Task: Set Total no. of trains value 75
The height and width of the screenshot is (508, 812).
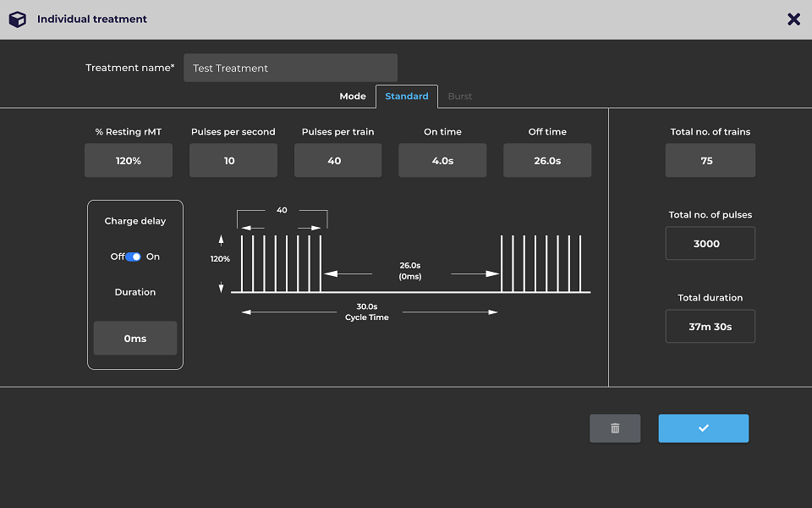Action: click(710, 161)
